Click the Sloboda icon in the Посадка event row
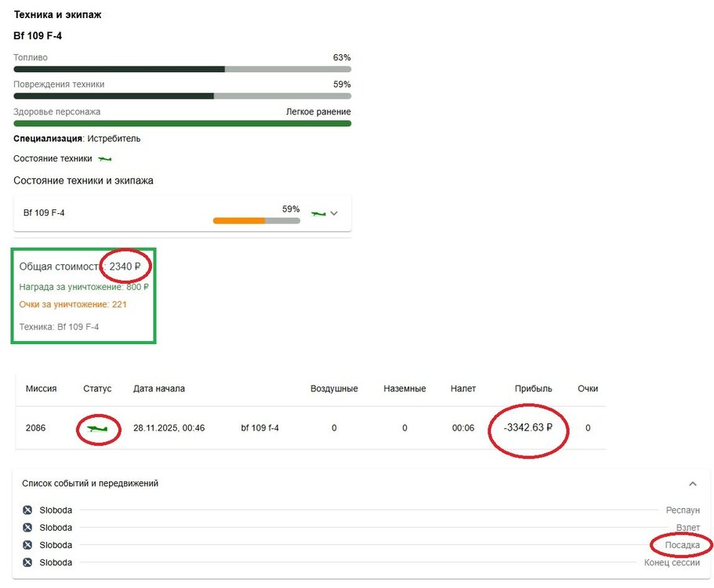Image resolution: width=714 pixels, height=588 pixels. [x=27, y=545]
